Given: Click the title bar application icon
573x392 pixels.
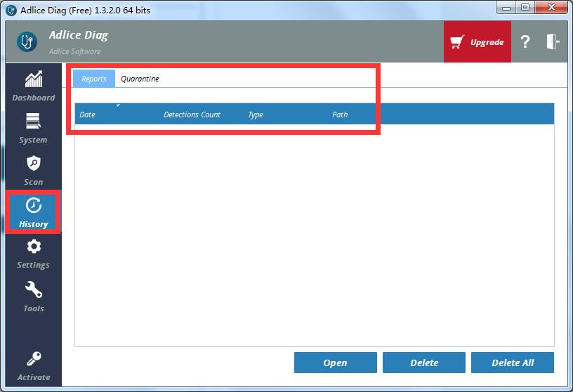Looking at the screenshot, I should coord(11,11).
